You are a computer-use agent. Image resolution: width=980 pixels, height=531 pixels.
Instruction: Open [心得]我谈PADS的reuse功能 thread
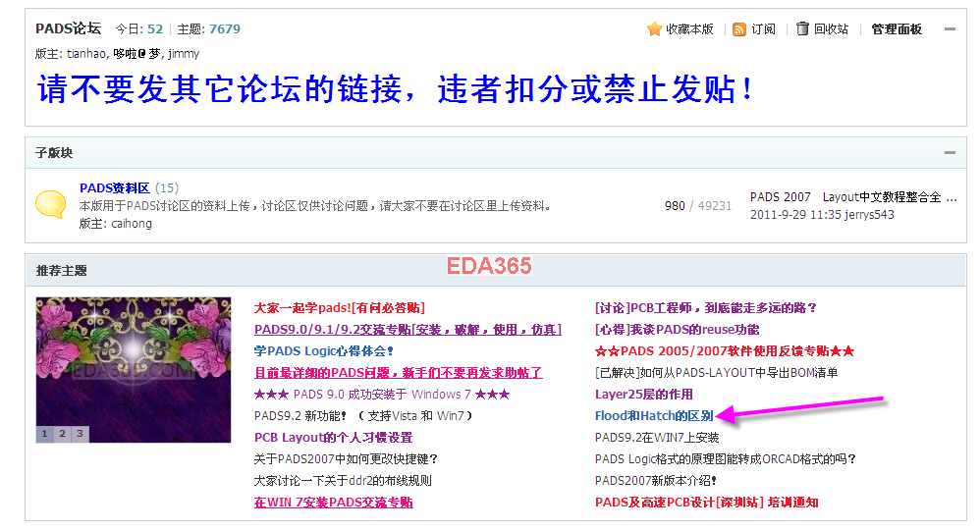click(677, 330)
